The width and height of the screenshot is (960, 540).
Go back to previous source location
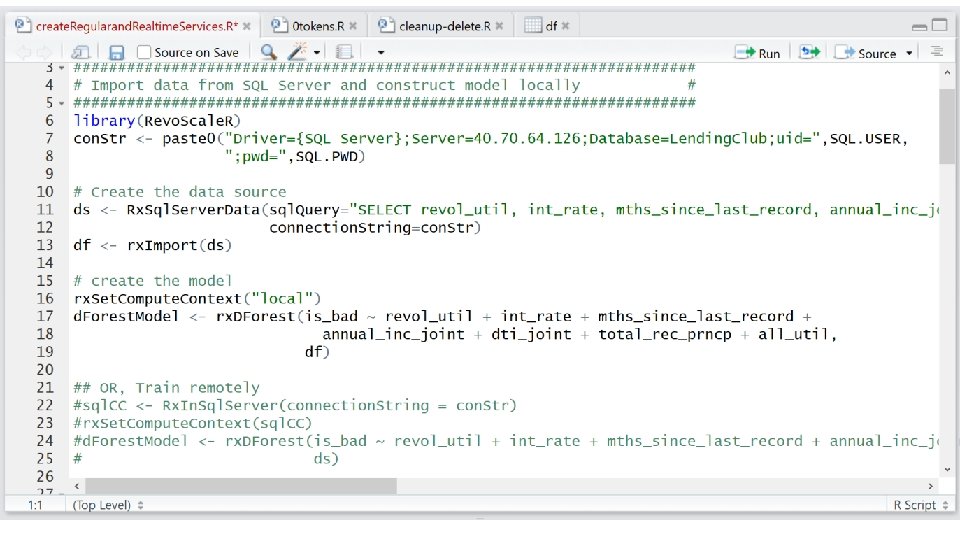(23, 53)
